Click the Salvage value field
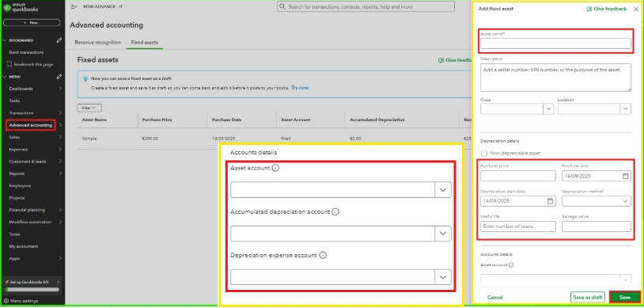Image resolution: width=644 pixels, height=308 pixels. 597,226
